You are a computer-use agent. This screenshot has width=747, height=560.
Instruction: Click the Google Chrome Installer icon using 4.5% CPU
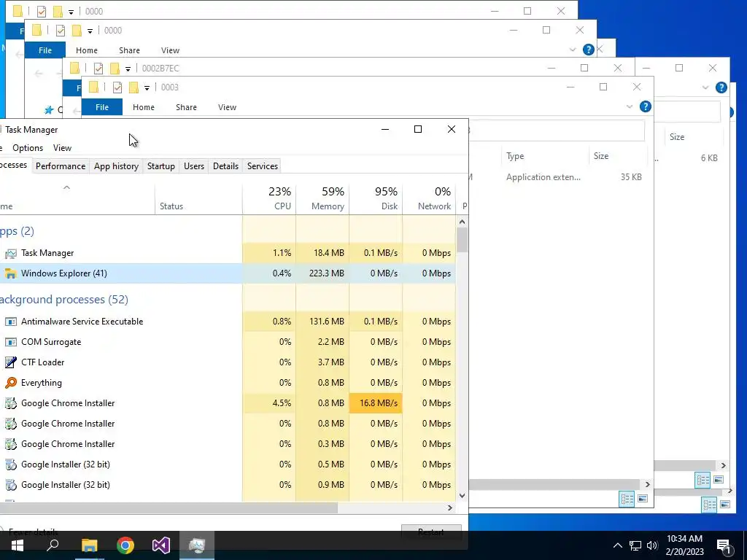[10, 403]
